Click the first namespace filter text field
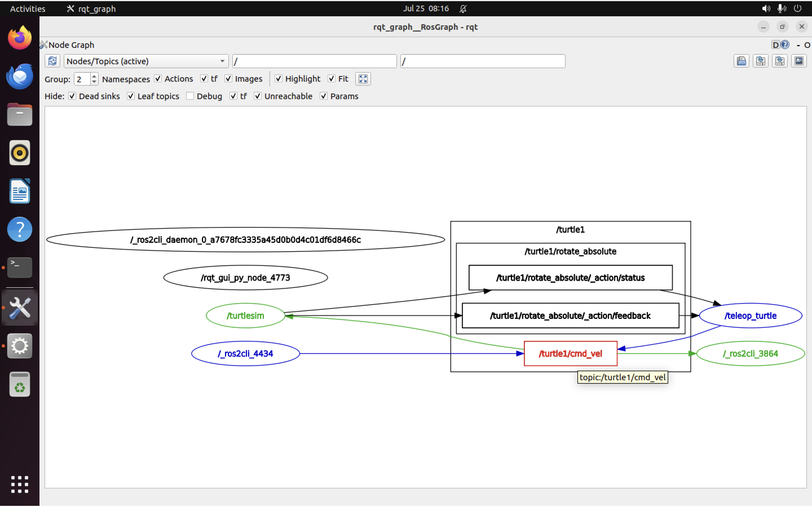The height and width of the screenshot is (507, 812). coord(314,61)
